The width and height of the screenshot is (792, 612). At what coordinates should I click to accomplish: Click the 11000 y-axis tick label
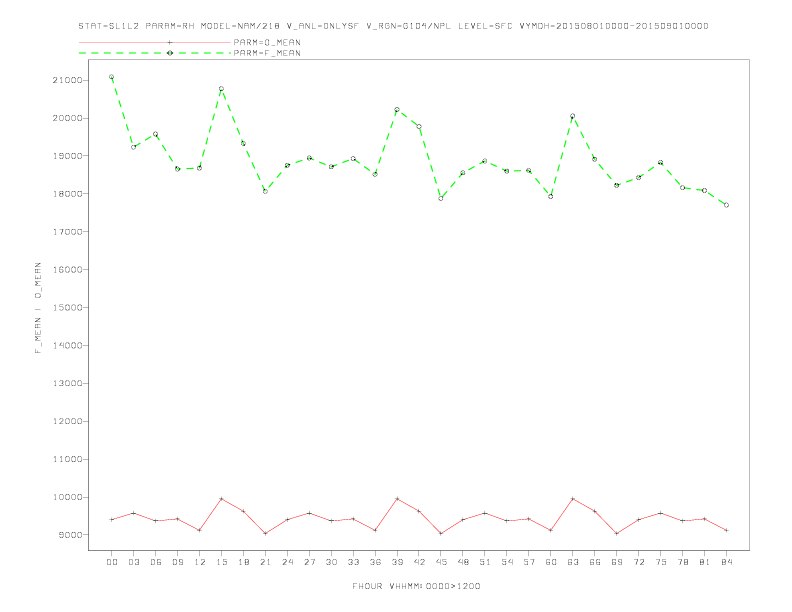click(x=67, y=460)
